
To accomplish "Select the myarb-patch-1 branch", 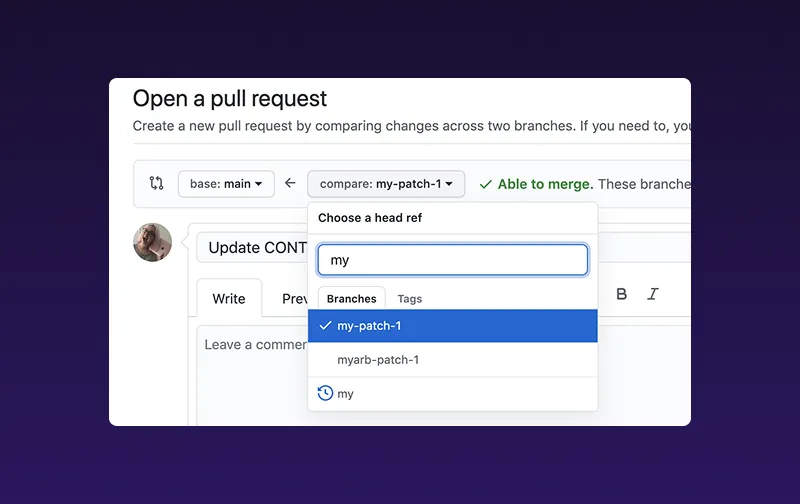I will (453, 360).
